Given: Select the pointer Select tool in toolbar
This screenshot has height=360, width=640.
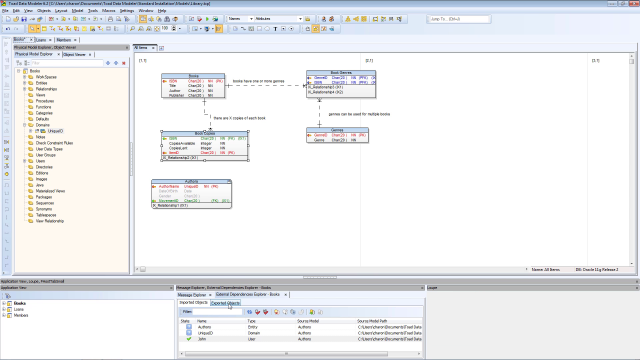Looking at the screenshot, I should coord(32,29).
